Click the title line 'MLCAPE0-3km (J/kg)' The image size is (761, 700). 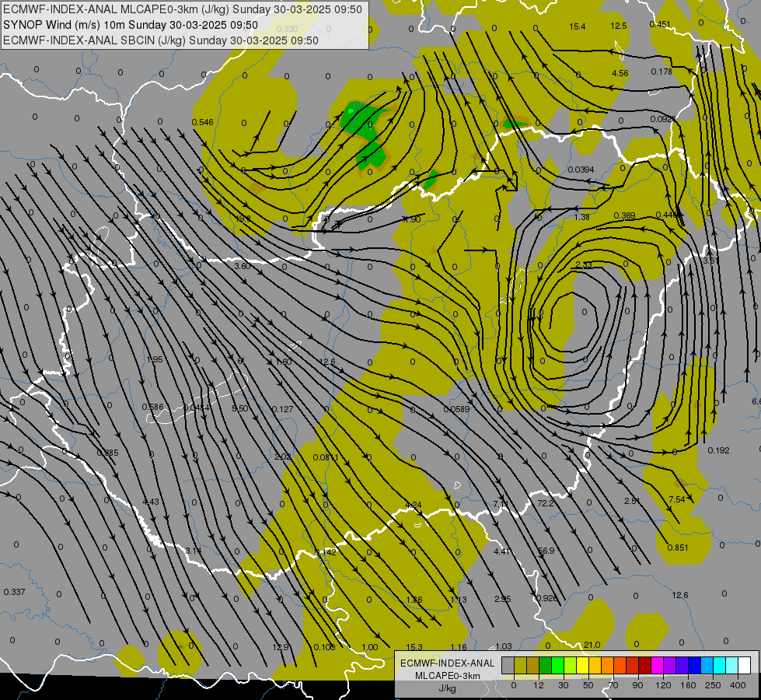pos(183,9)
